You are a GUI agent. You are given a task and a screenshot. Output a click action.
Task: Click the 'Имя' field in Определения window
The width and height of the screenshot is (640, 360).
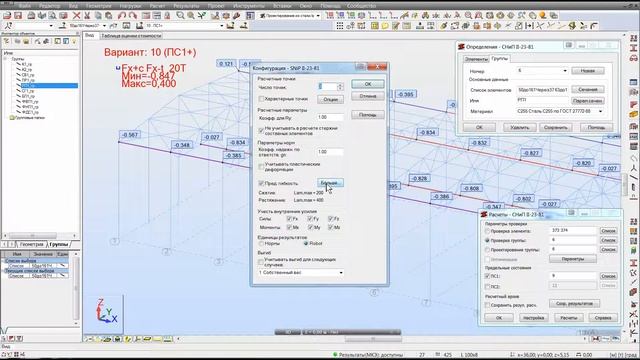[x=542, y=100]
